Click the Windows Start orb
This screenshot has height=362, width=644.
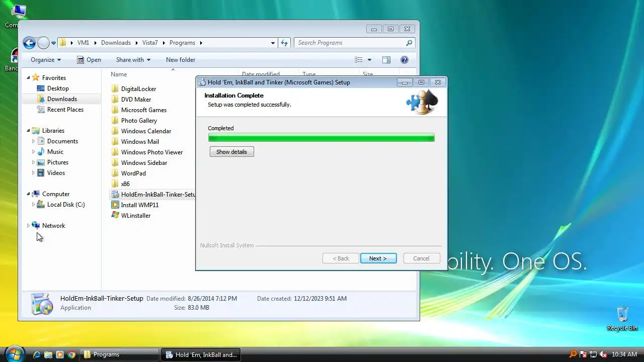pyautogui.click(x=14, y=353)
